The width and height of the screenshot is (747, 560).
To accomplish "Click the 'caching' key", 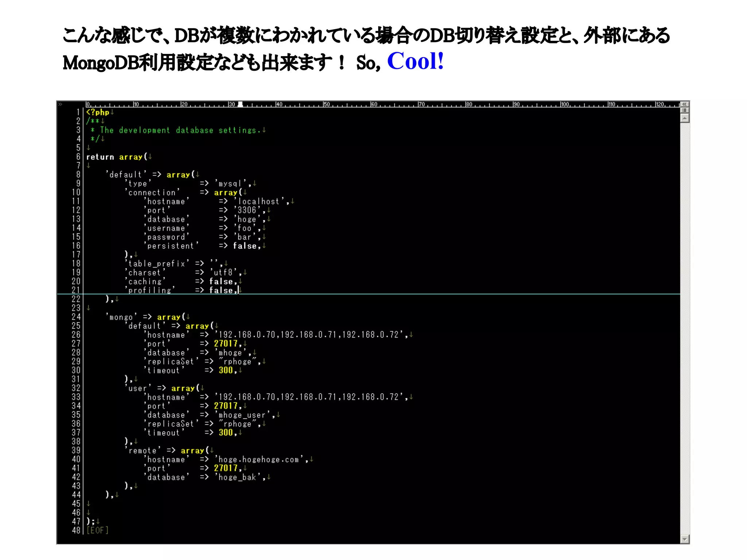I will pyautogui.click(x=145, y=281).
